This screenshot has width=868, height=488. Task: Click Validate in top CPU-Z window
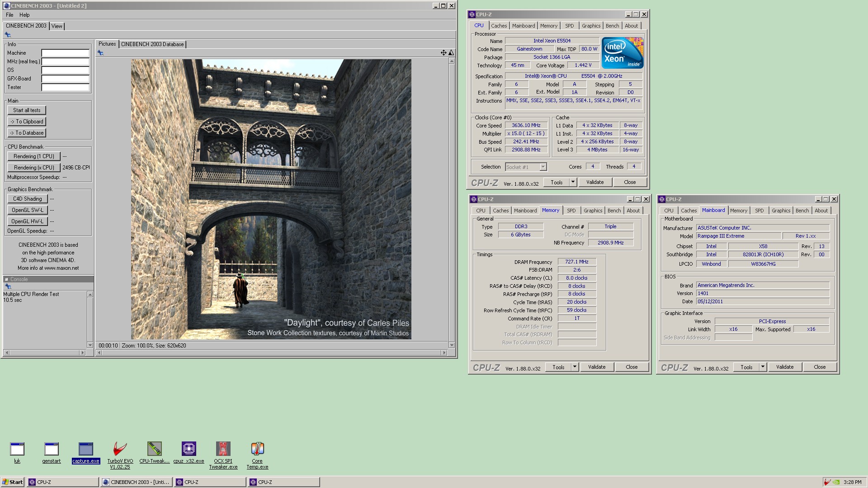(595, 182)
